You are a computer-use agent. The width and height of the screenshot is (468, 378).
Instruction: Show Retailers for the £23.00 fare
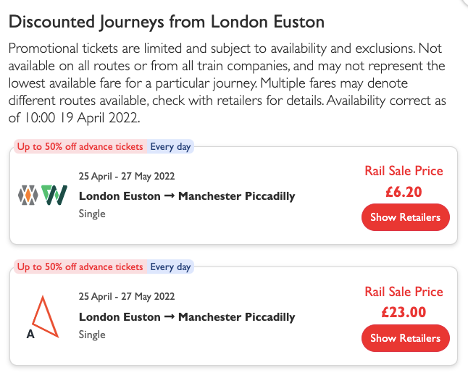405,338
